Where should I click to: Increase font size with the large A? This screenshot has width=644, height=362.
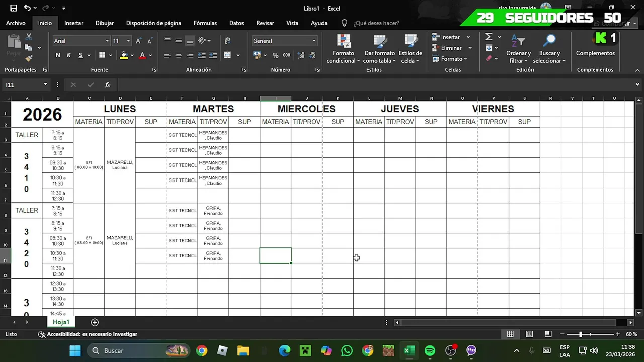click(138, 41)
